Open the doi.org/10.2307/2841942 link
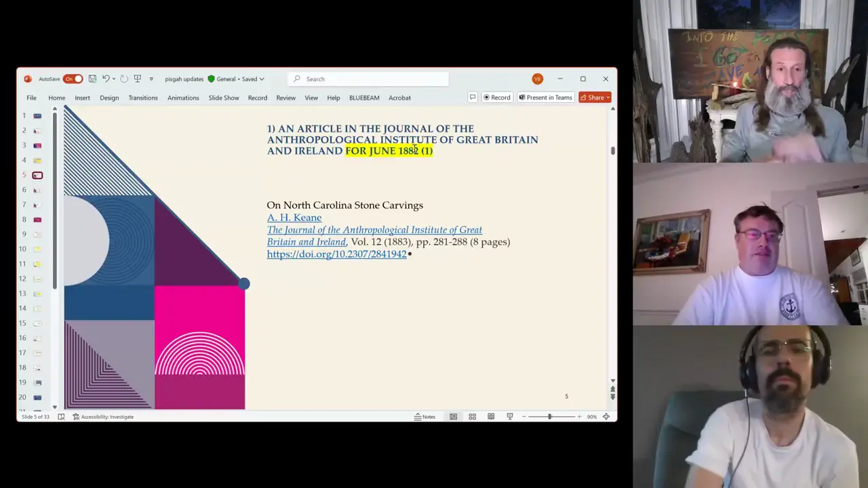Screen dimensions: 868x488 click(336, 254)
